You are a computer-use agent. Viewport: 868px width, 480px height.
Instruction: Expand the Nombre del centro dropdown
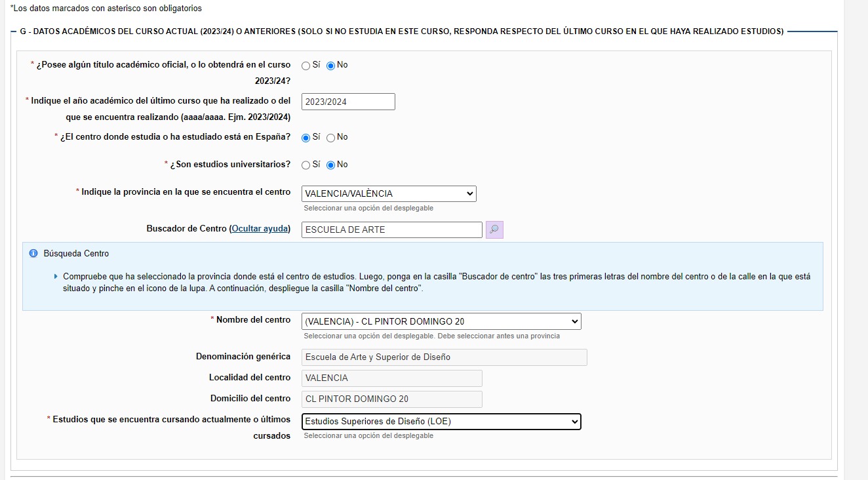441,321
